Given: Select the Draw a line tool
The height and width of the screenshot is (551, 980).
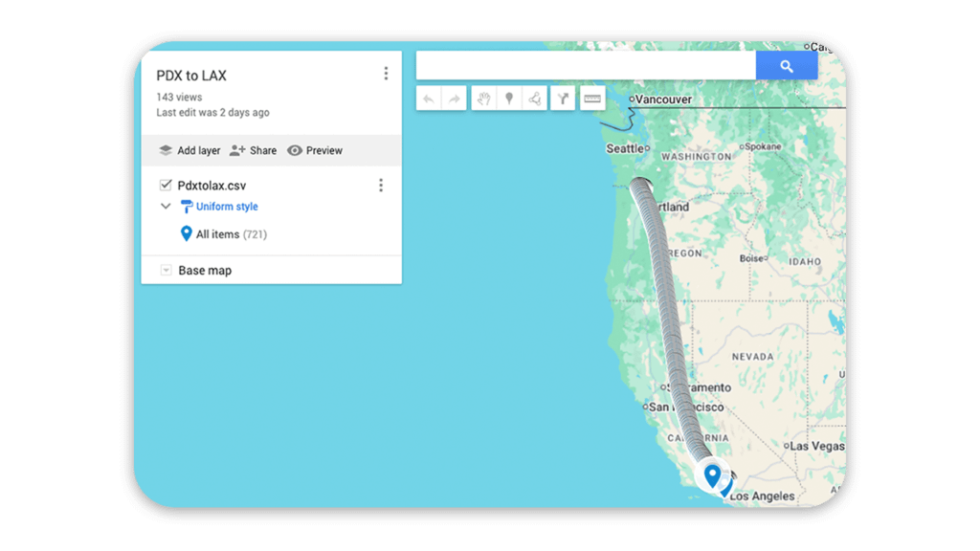Looking at the screenshot, I should [x=535, y=99].
